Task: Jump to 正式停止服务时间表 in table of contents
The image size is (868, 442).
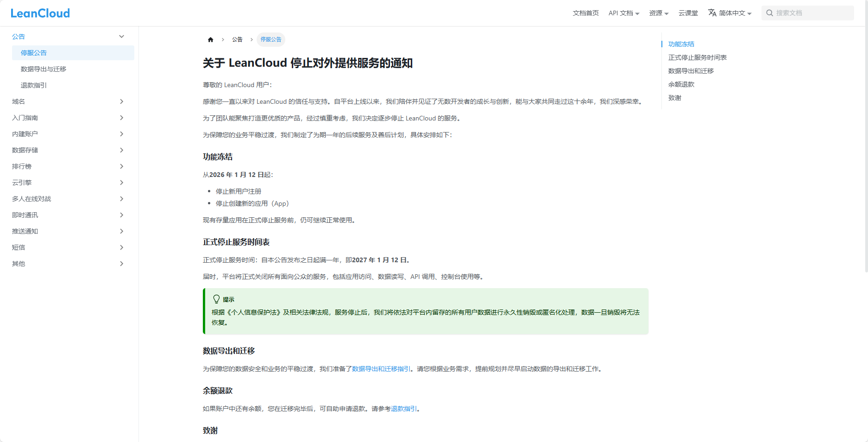Action: (x=697, y=57)
